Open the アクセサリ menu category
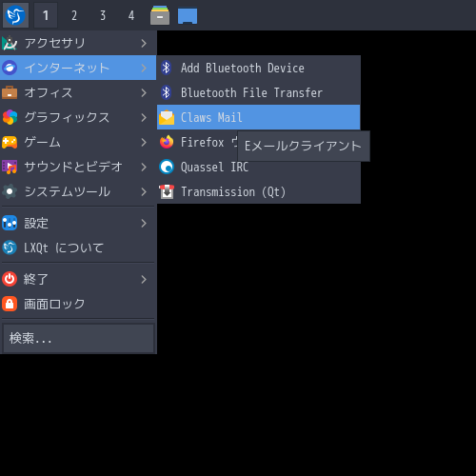The width and height of the screenshot is (476, 476). (x=78, y=43)
